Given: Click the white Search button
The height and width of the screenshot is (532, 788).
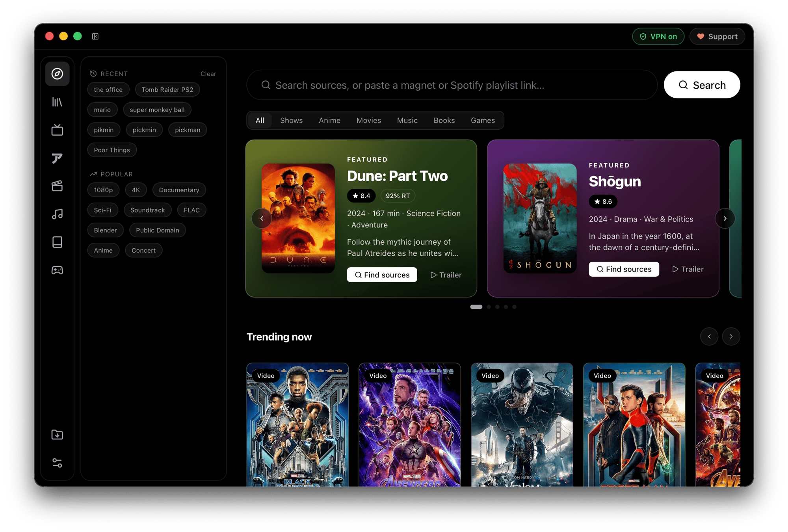Looking at the screenshot, I should [702, 85].
